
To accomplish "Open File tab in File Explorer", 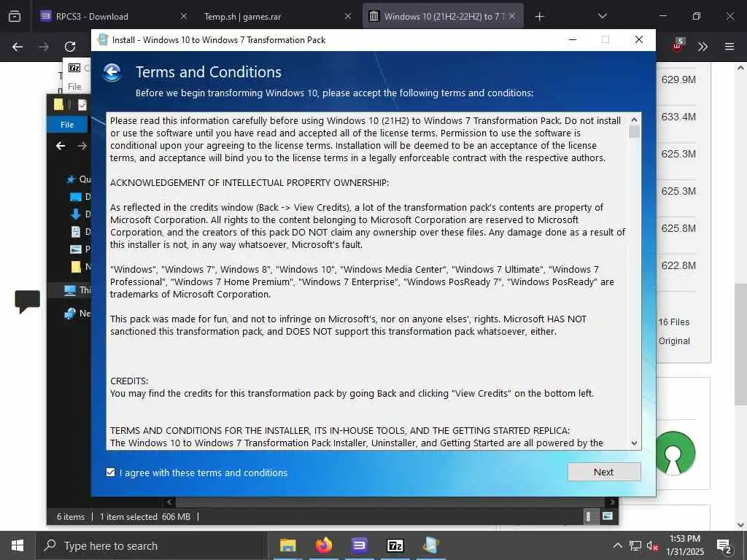I will (x=67, y=124).
